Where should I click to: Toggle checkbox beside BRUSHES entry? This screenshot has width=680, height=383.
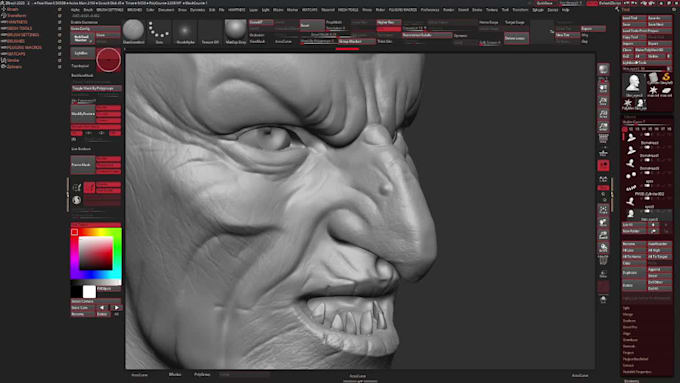click(59, 41)
